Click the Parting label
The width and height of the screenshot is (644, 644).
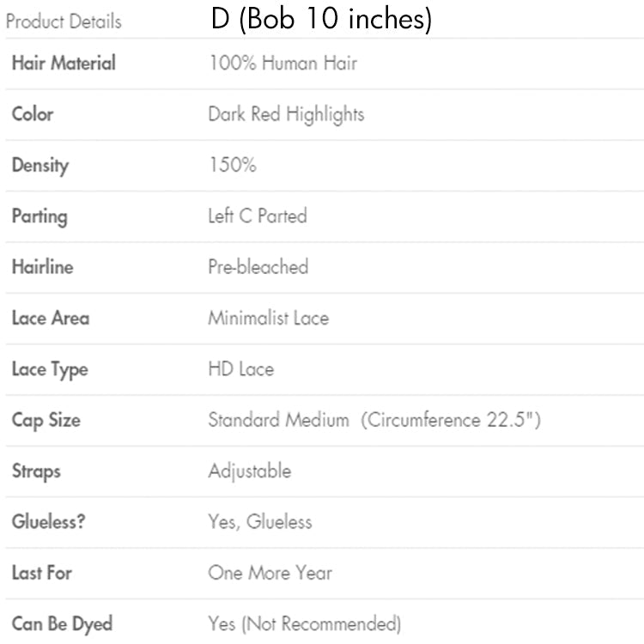click(39, 216)
